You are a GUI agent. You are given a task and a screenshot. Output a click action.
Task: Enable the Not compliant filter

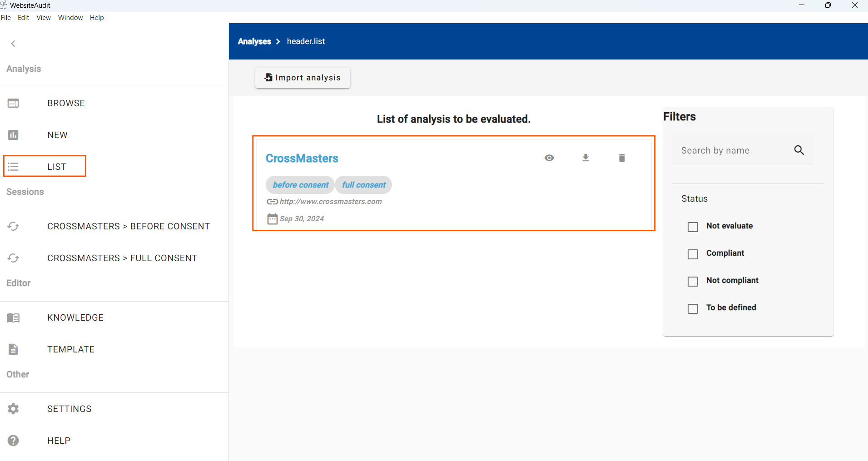click(x=693, y=281)
